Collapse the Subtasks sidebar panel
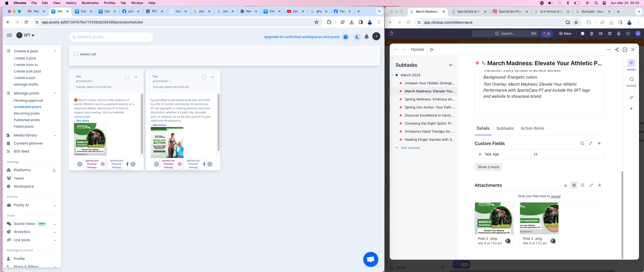Image resolution: width=644 pixels, height=272 pixels. point(451,65)
